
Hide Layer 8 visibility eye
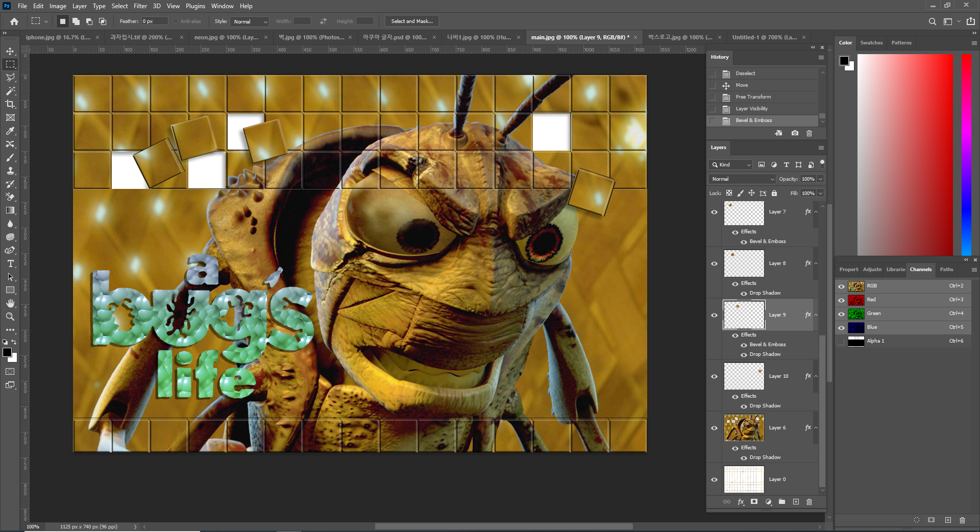click(714, 264)
